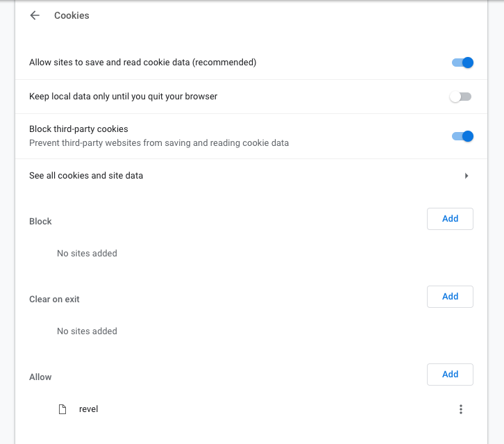Image resolution: width=504 pixels, height=444 pixels.
Task: Click Block third-party cookies label text
Action: pyautogui.click(x=78, y=129)
